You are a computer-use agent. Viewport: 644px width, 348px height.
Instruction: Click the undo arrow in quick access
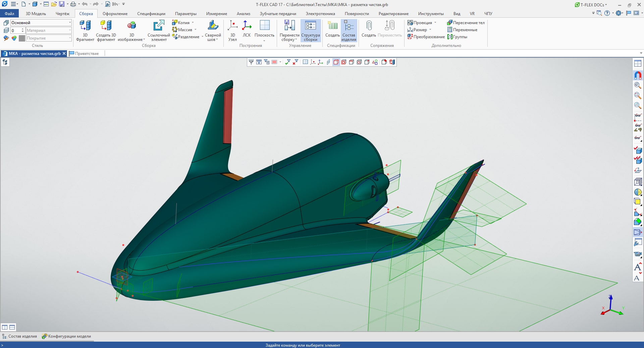85,4
